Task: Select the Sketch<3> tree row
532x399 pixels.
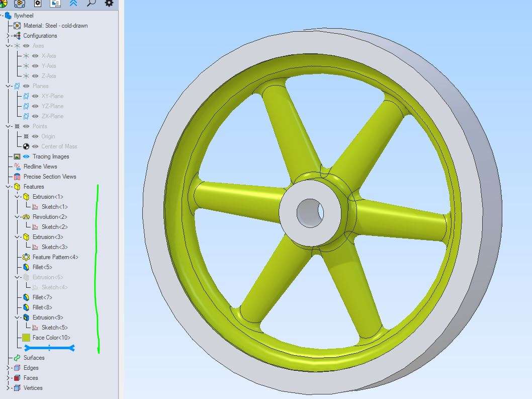Action: [50, 247]
